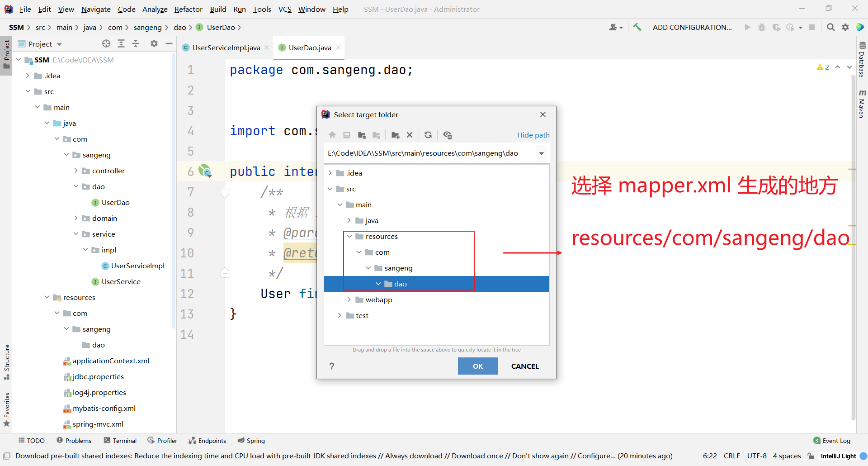The width and height of the screenshot is (868, 466).
Task: Click Select Opened File target icon
Action: [x=106, y=43]
